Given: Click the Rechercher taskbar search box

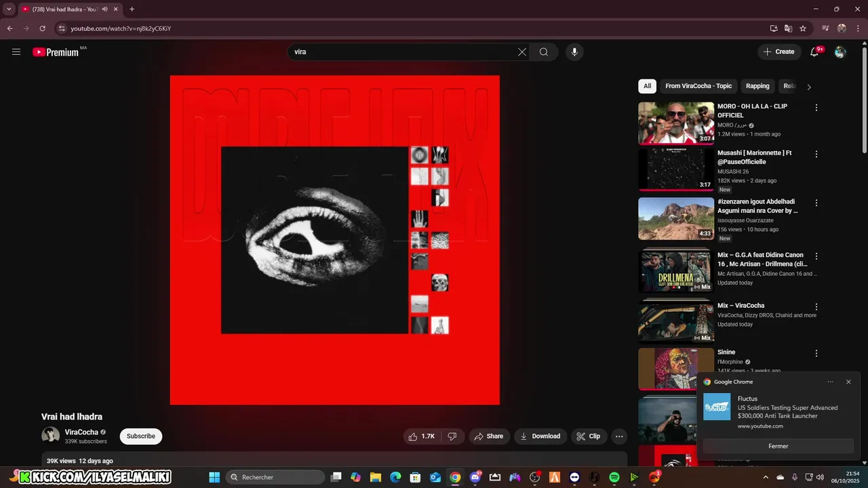Looking at the screenshot, I should [x=275, y=477].
